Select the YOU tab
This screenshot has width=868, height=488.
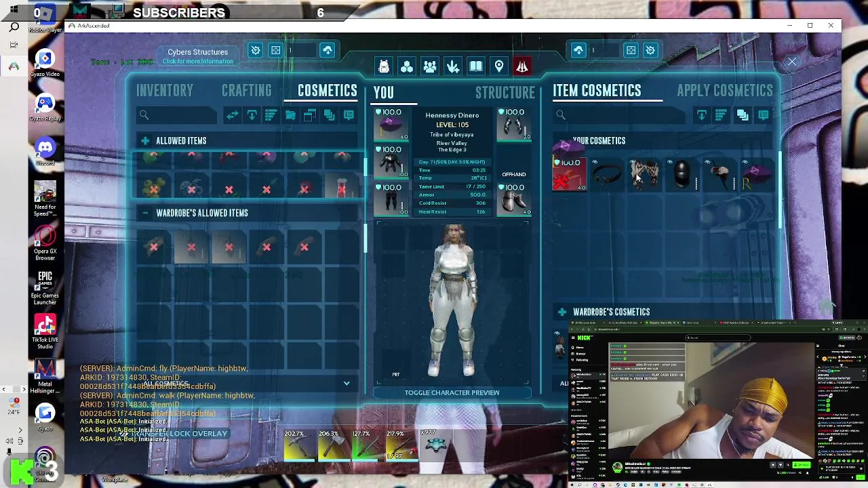pyautogui.click(x=383, y=92)
